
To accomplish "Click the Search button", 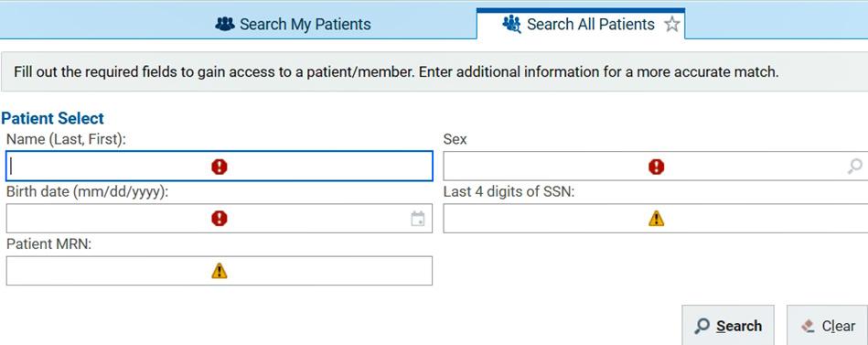I will click(728, 326).
